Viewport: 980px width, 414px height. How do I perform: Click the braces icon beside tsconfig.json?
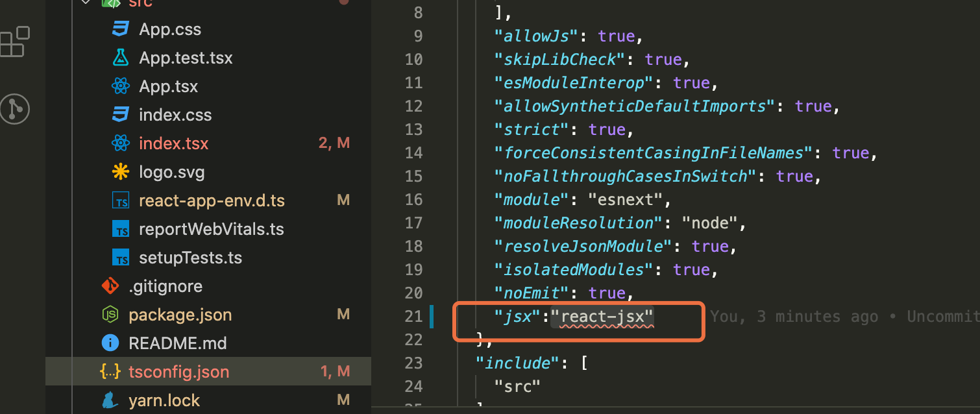(110, 372)
